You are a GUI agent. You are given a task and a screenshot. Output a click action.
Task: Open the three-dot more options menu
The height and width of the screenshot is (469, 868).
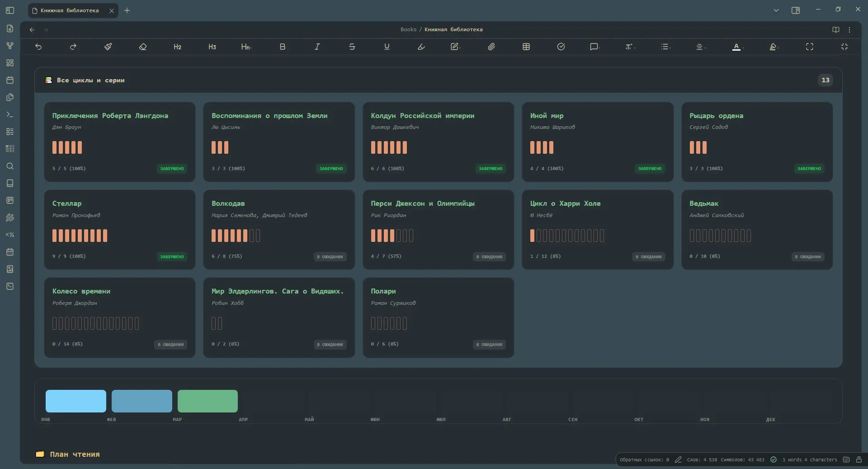tap(849, 29)
